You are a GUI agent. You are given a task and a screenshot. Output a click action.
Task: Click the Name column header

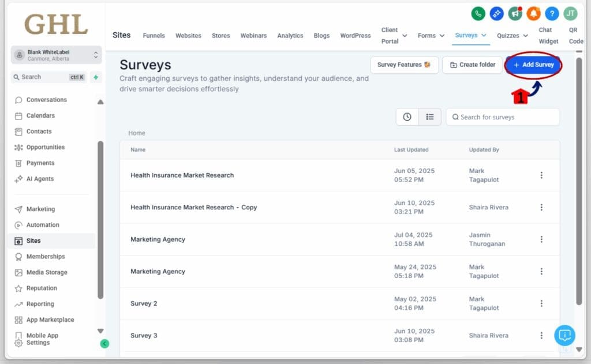[x=137, y=149]
